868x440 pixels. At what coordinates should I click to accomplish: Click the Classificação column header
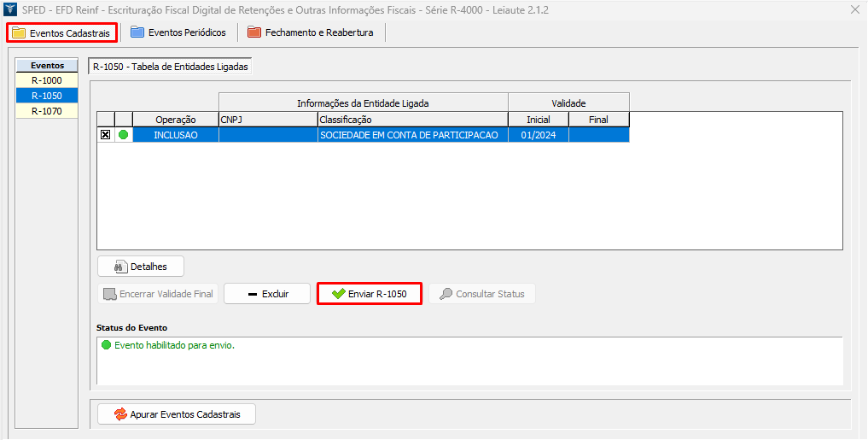(x=412, y=120)
